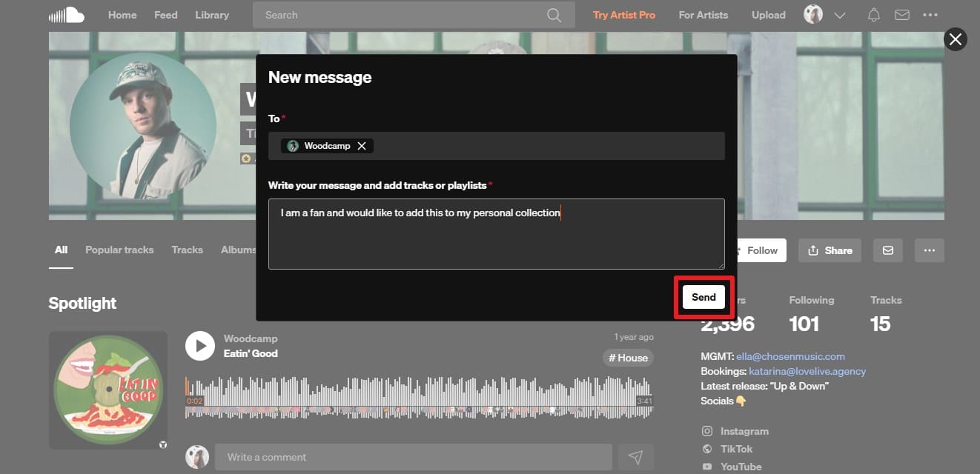Click commenter avatar beside comment box
The width and height of the screenshot is (980, 474).
point(197,457)
